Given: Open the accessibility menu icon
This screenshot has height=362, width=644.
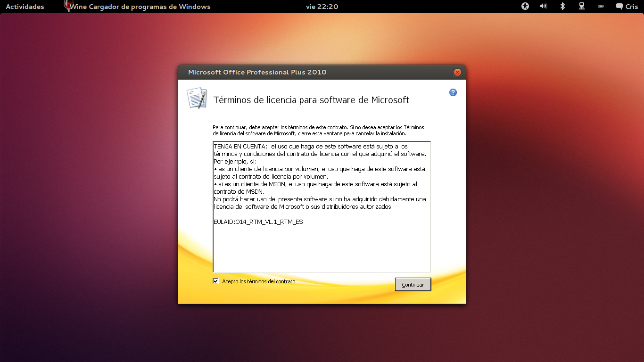Looking at the screenshot, I should pos(525,6).
